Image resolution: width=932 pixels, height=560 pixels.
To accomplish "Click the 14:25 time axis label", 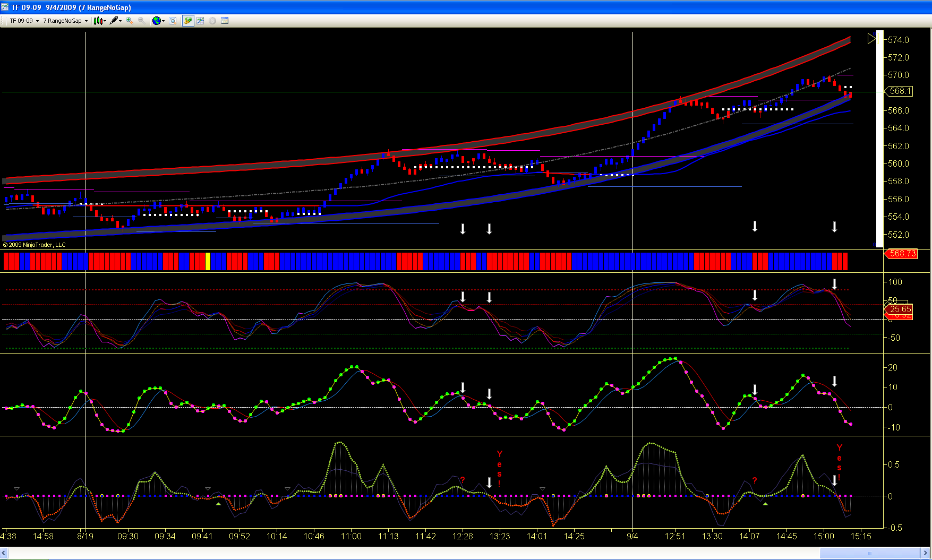I will pyautogui.click(x=574, y=536).
